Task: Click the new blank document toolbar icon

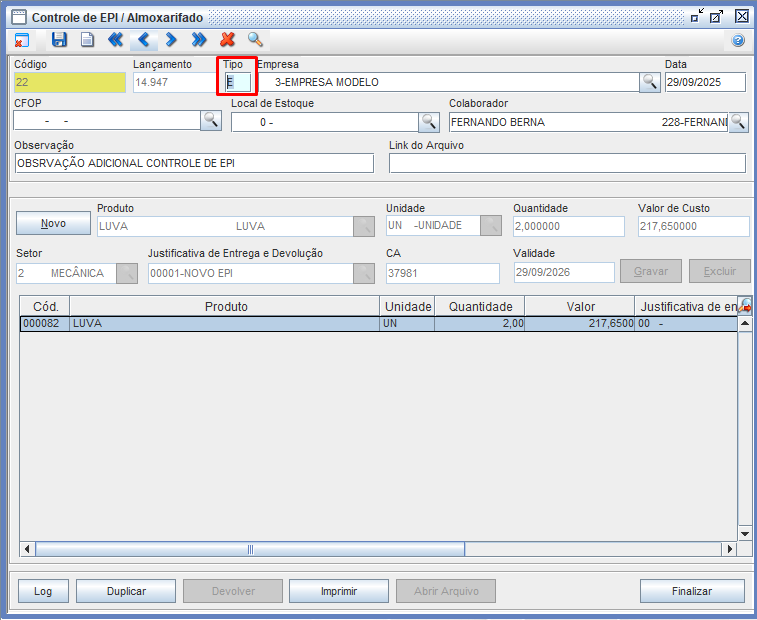Action: click(x=87, y=40)
